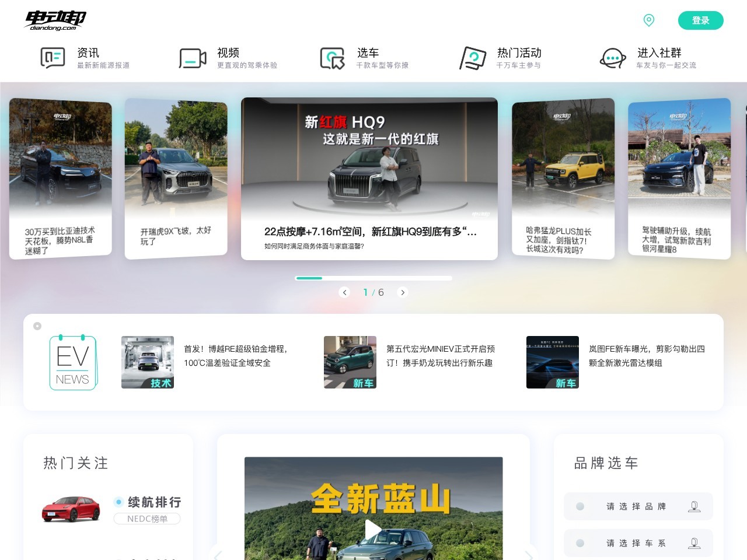747x560 pixels.
Task: Open the 请选择车系 dropdown
Action: coord(638,543)
